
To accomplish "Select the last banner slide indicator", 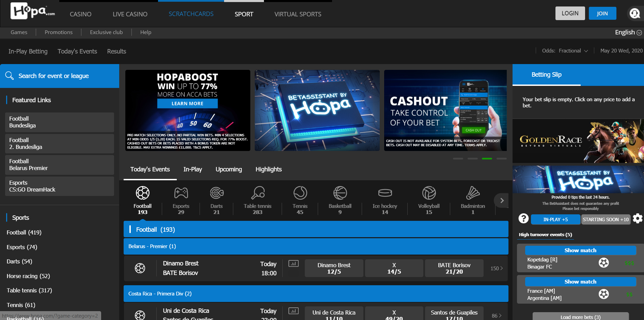I will point(502,158).
